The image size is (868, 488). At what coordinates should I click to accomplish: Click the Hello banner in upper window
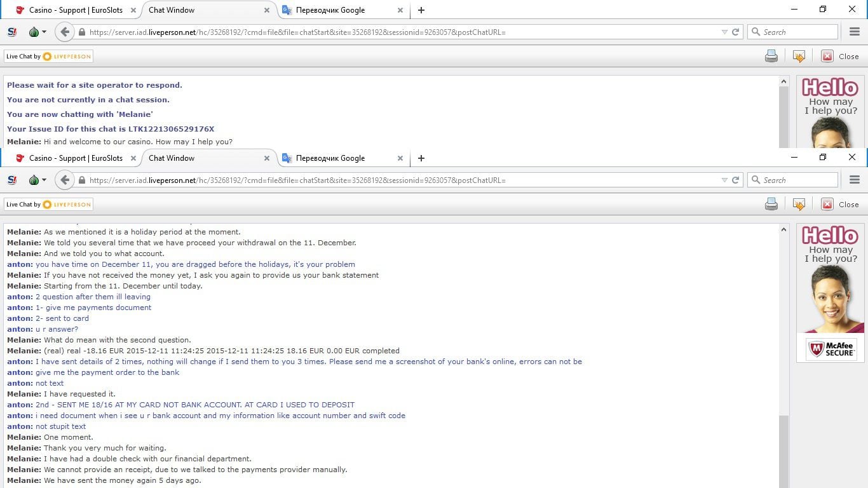pyautogui.click(x=831, y=112)
